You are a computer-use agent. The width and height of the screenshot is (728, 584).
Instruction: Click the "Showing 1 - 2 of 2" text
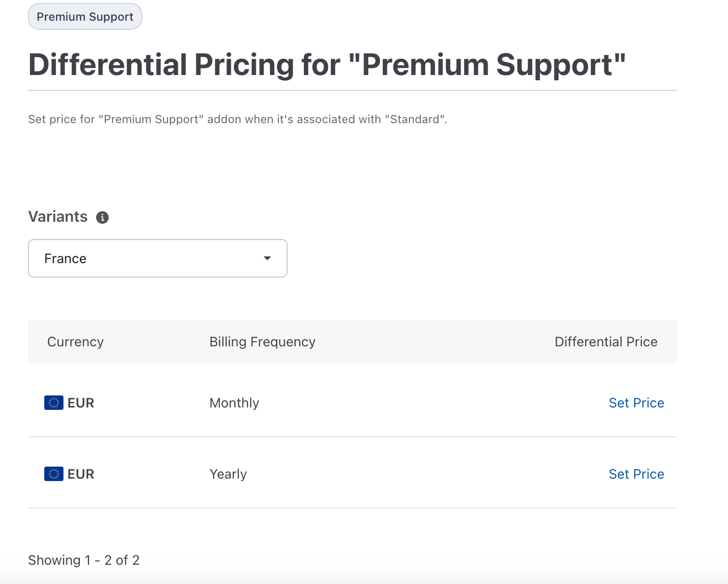point(84,560)
